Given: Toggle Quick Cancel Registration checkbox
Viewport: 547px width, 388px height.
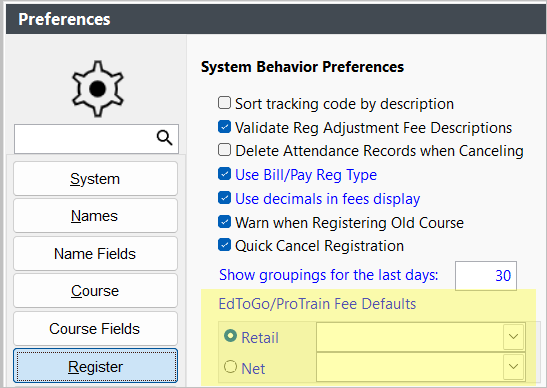Looking at the screenshot, I should pos(224,245).
